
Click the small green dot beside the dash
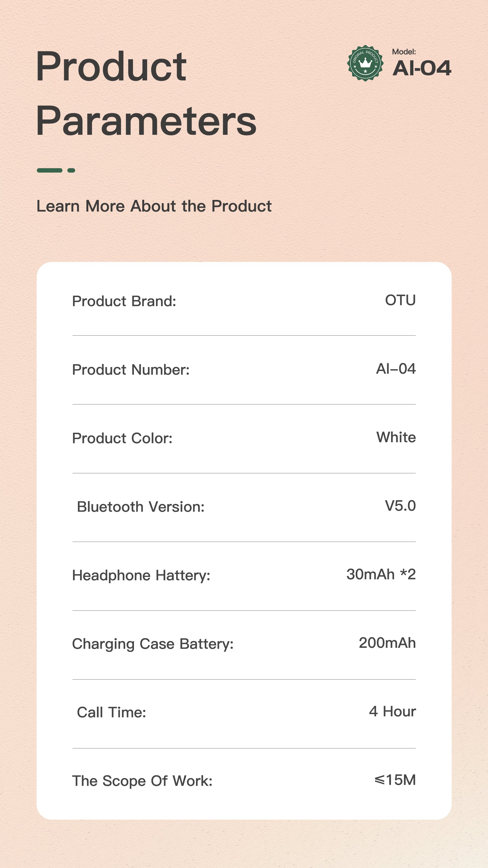(71, 170)
